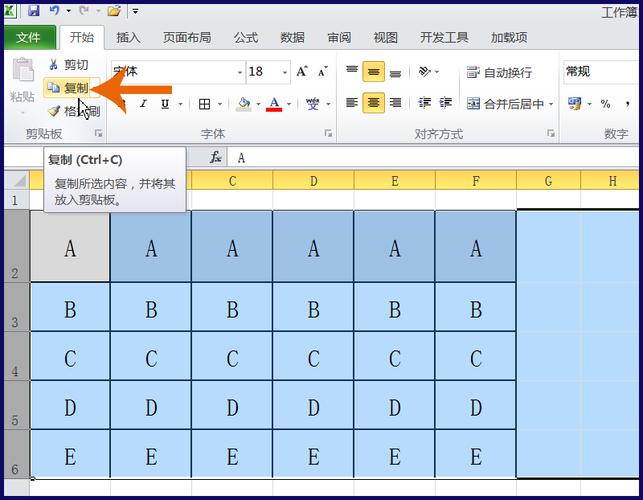Toggle 自动换行 wrap text
The image size is (643, 500).
(499, 73)
